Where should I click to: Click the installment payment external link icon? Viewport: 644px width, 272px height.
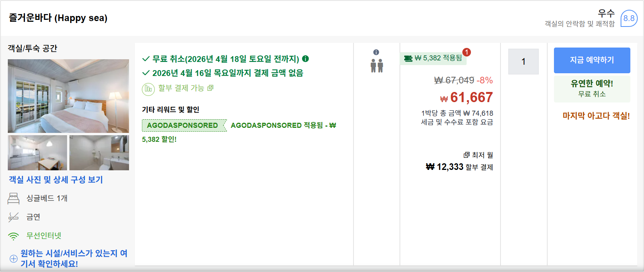pyautogui.click(x=211, y=88)
